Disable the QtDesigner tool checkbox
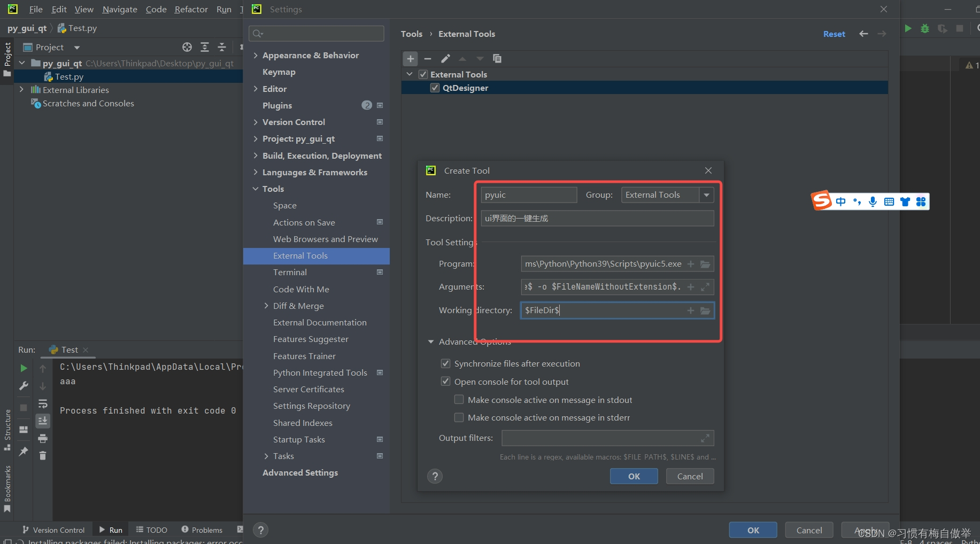The height and width of the screenshot is (544, 980). tap(435, 88)
